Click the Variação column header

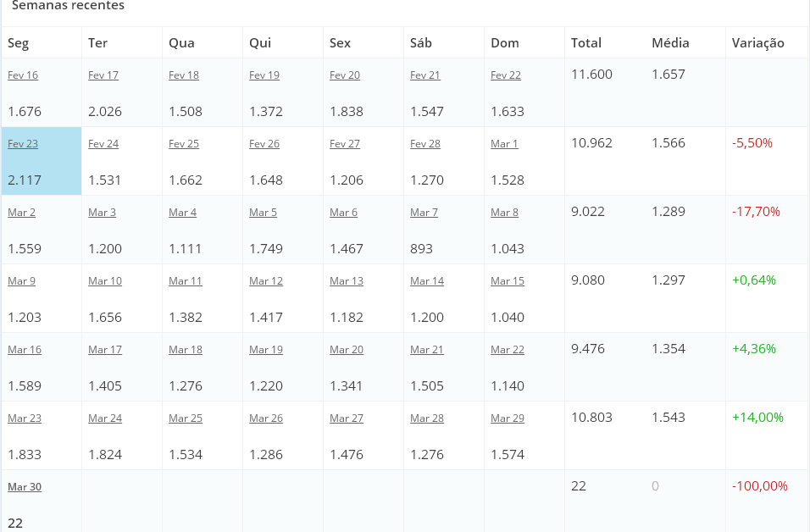[757, 43]
